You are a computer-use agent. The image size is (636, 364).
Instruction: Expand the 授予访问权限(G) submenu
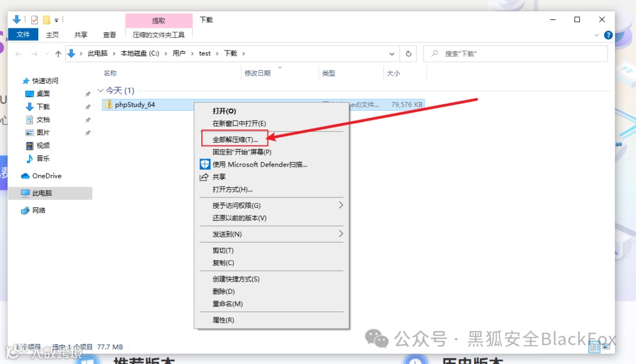[271, 206]
